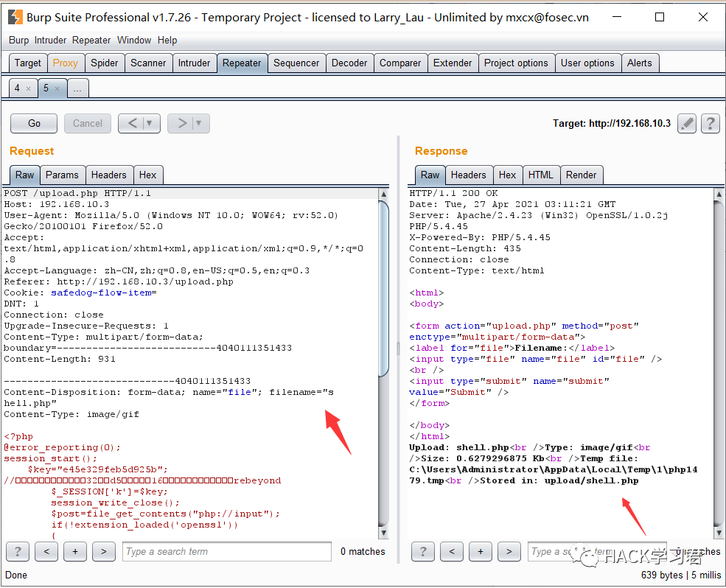Image resolution: width=726 pixels, height=588 pixels.
Task: Go to previous match in response search
Action: click(x=452, y=551)
